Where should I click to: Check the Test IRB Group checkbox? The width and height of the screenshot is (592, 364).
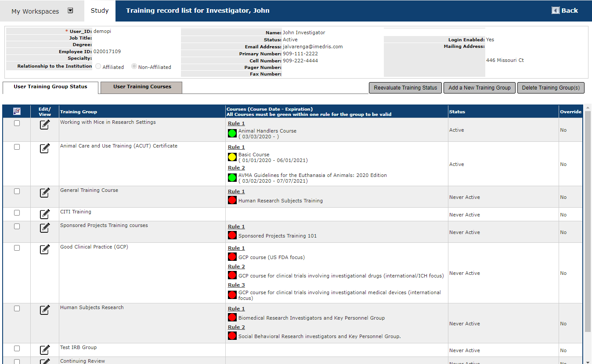(x=17, y=349)
